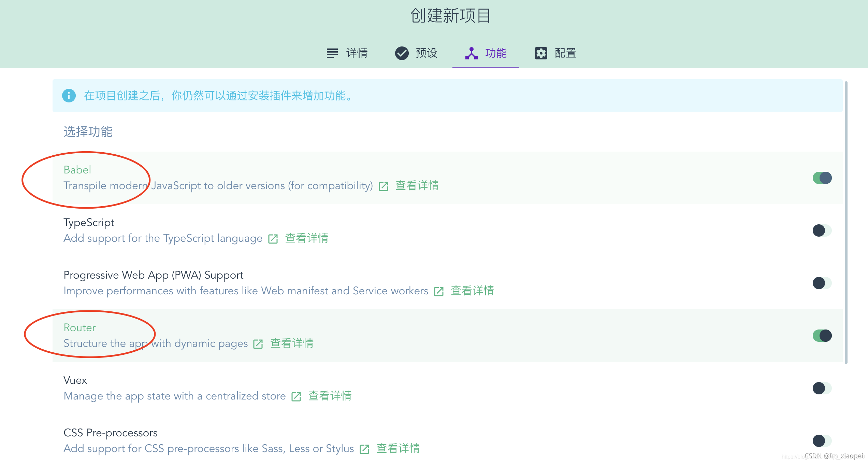Disable the Babel feature toggle
The image size is (868, 463).
[822, 178]
